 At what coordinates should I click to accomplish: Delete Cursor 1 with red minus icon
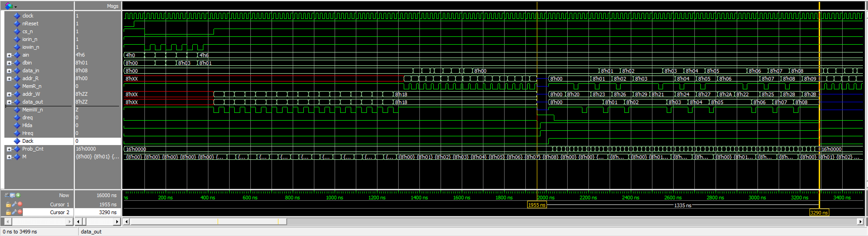pyautogui.click(x=20, y=204)
